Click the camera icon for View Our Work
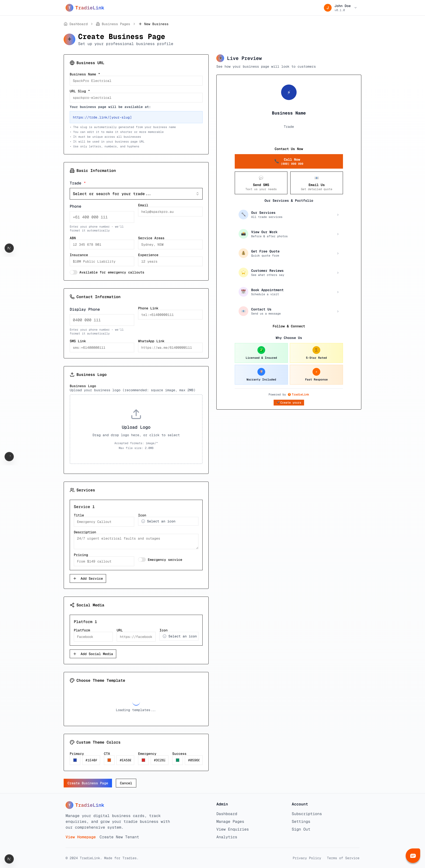This screenshot has width=425, height=868. click(x=243, y=234)
